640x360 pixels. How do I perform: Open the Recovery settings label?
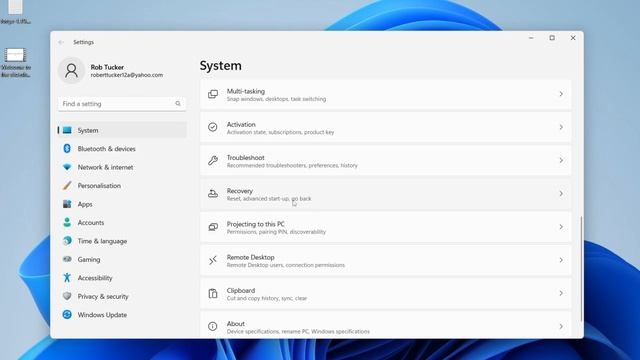[240, 191]
